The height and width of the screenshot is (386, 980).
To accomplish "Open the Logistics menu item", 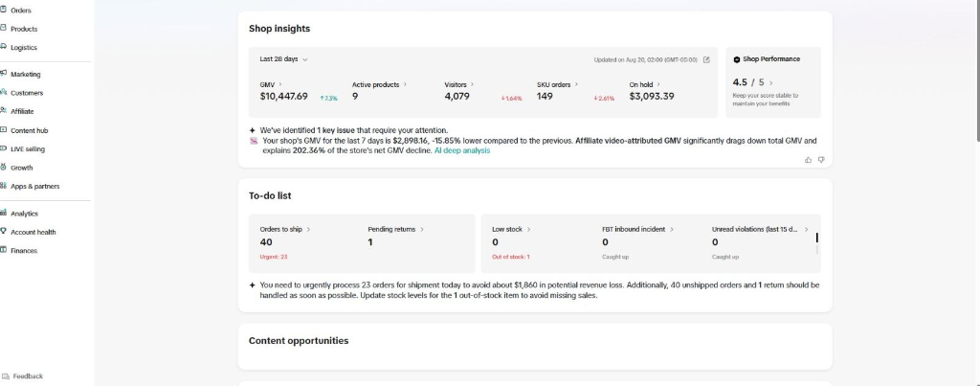I will pyautogui.click(x=24, y=48).
